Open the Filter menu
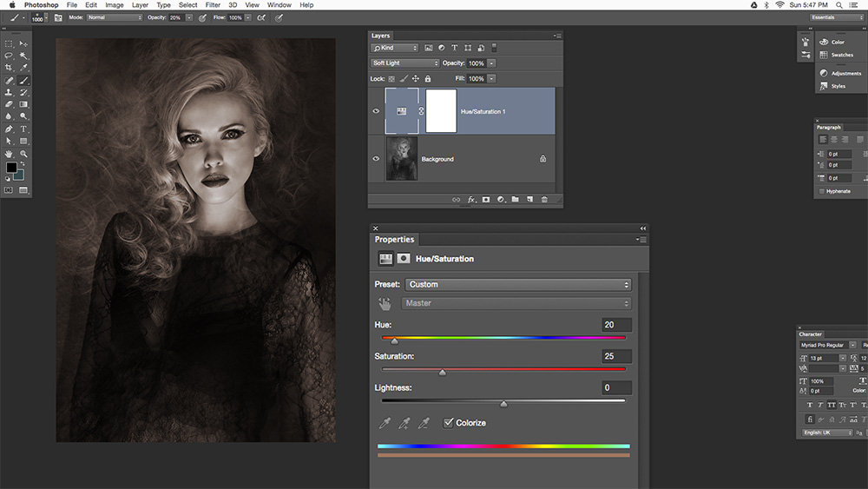The image size is (868, 489). tap(213, 5)
